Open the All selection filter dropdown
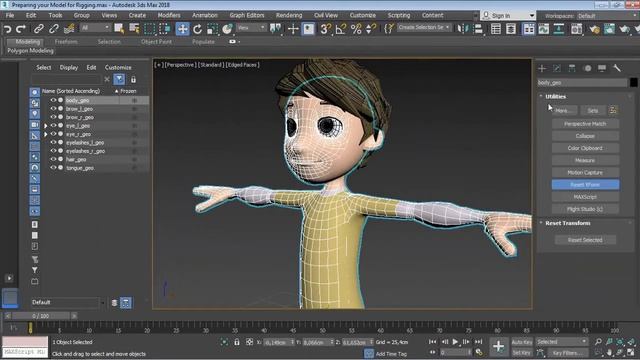 point(96,28)
